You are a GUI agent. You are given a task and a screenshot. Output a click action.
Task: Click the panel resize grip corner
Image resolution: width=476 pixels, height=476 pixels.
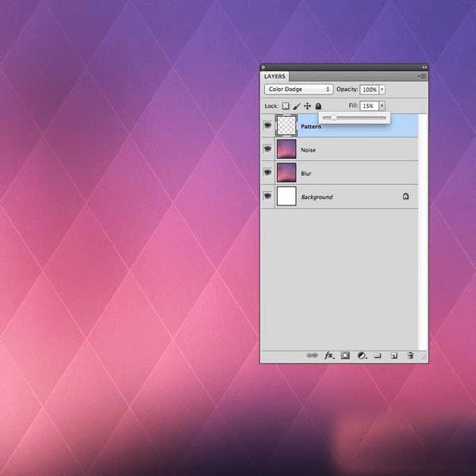click(x=424, y=357)
